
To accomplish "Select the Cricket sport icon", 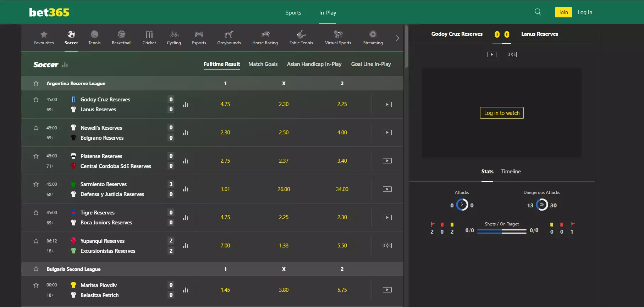I will [149, 34].
